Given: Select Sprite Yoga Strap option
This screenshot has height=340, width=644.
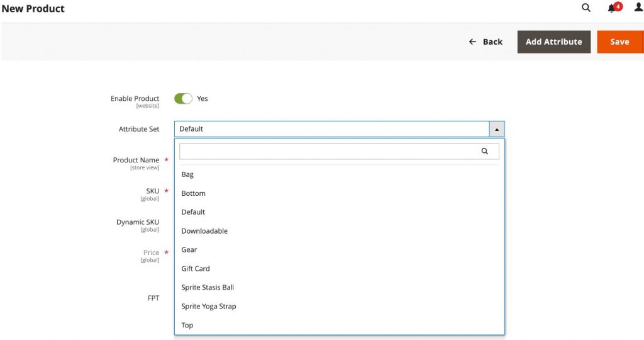Looking at the screenshot, I should pyautogui.click(x=209, y=307).
